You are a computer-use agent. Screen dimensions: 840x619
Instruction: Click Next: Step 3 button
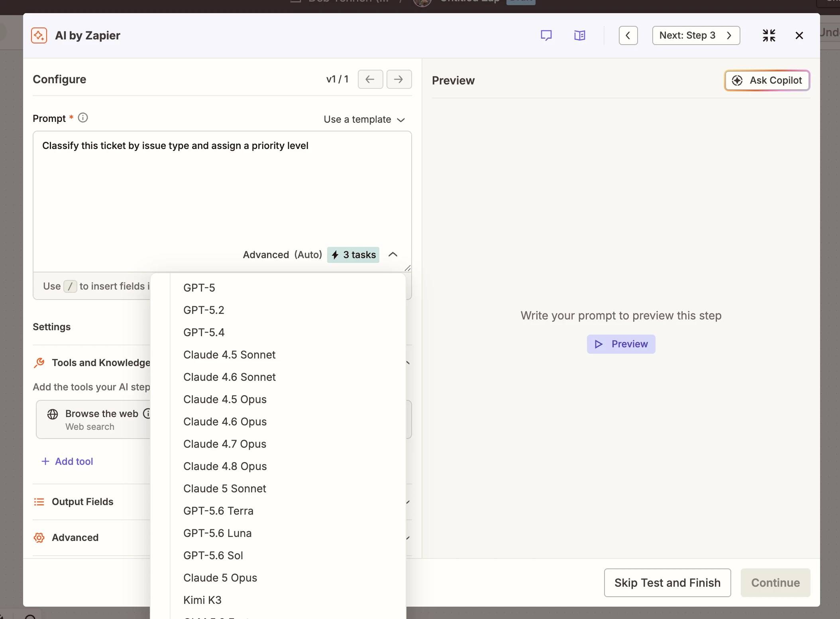point(696,35)
